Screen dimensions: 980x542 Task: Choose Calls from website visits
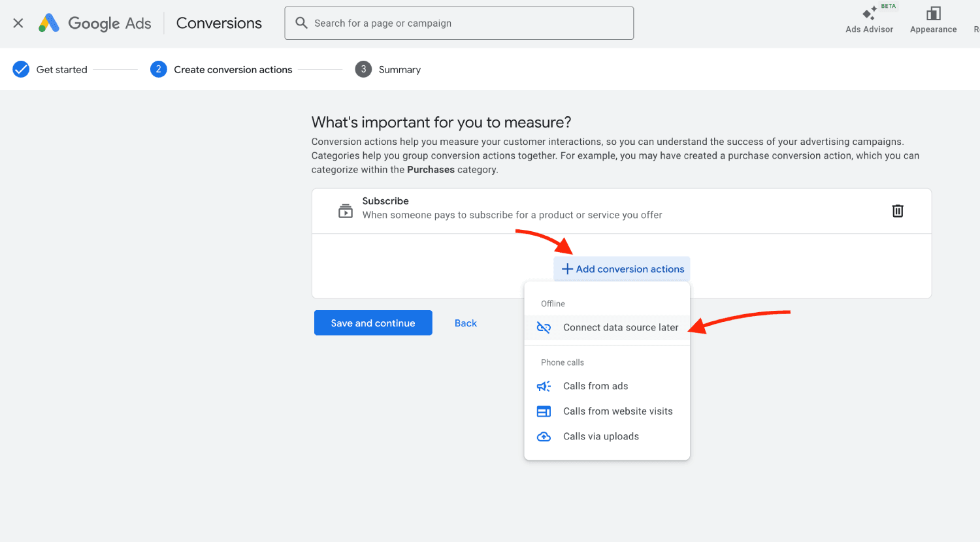point(607,411)
